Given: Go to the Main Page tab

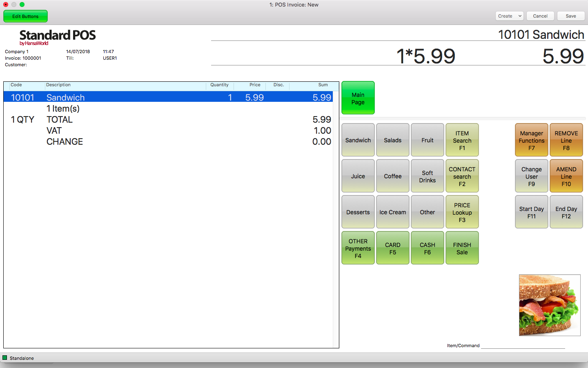Looking at the screenshot, I should coord(358,98).
